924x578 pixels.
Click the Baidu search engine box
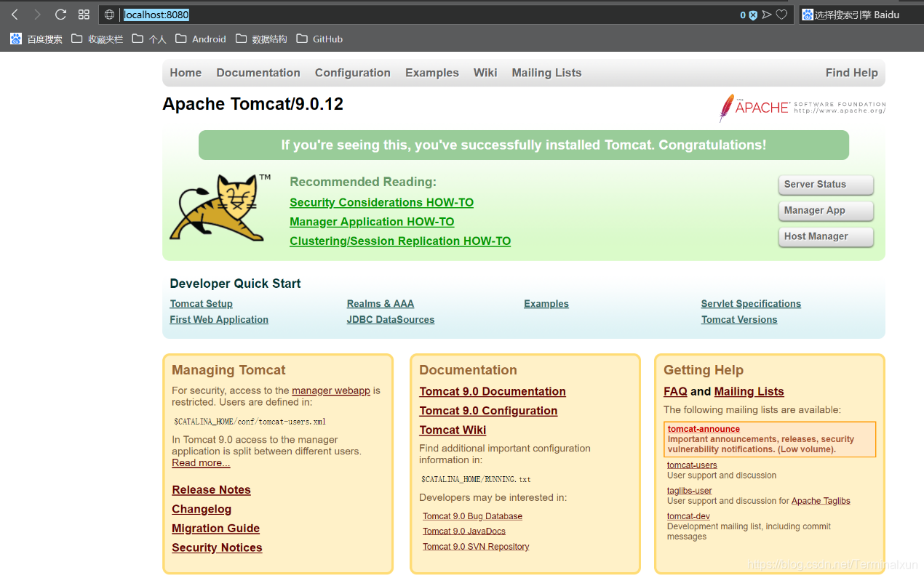(861, 15)
